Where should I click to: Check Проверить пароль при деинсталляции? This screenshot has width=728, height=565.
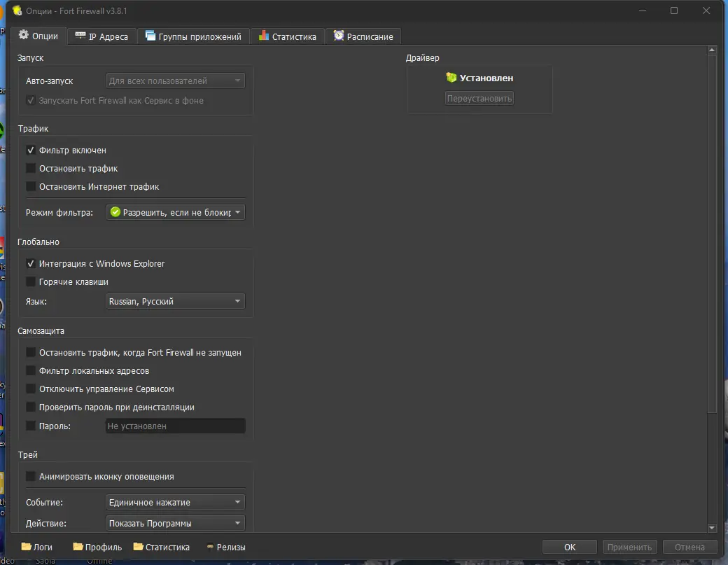coord(31,407)
